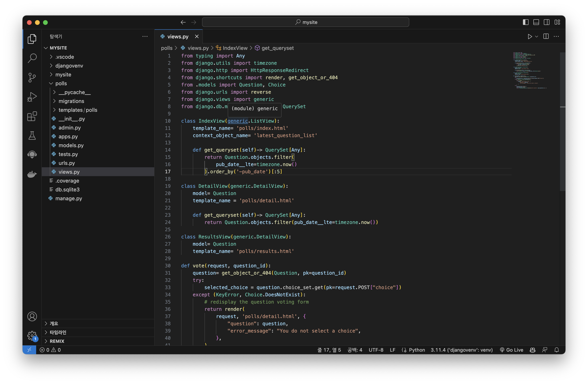Open the Extensions view icon
The image size is (588, 384).
32,116
